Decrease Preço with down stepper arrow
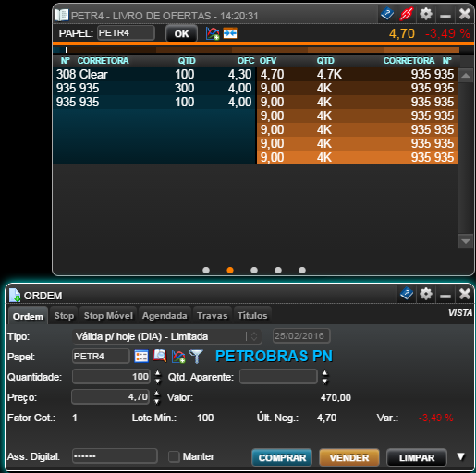The height and width of the screenshot is (473, 476). 157,401
